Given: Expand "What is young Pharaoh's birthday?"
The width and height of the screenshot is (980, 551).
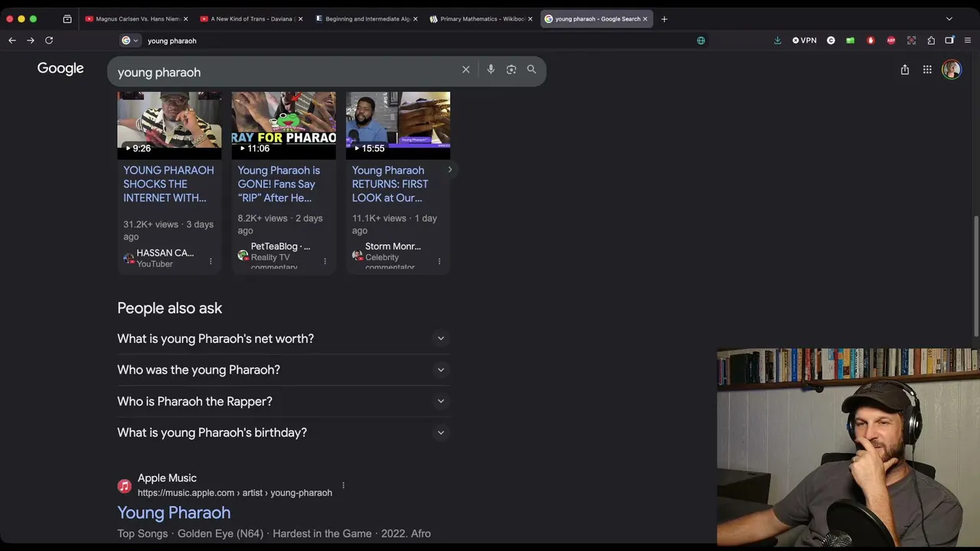Looking at the screenshot, I should [283, 432].
